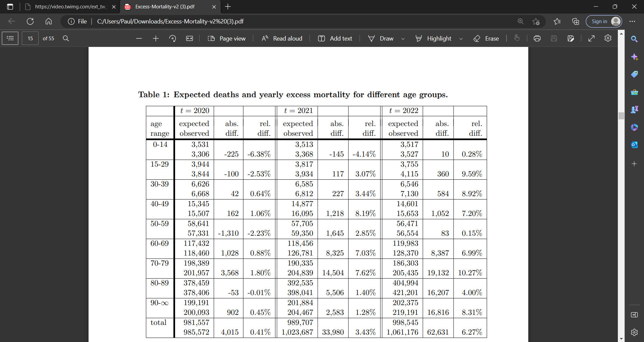Open the Shopping tag icon in sidebar

[x=634, y=74]
